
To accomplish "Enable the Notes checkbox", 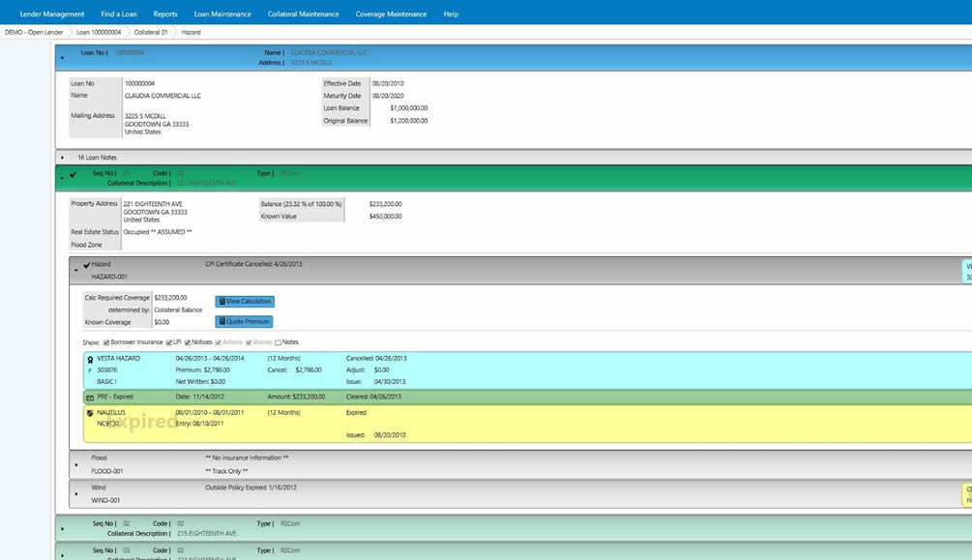I will coord(279,342).
